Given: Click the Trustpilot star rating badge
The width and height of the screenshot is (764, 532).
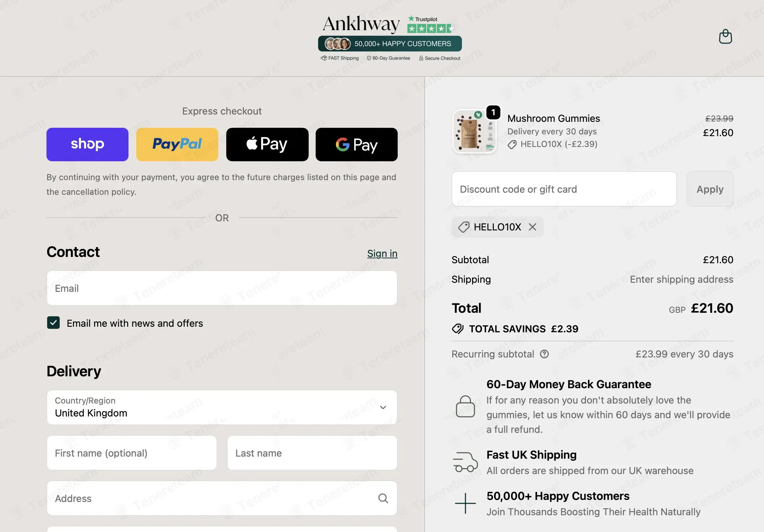Looking at the screenshot, I should 430,24.
